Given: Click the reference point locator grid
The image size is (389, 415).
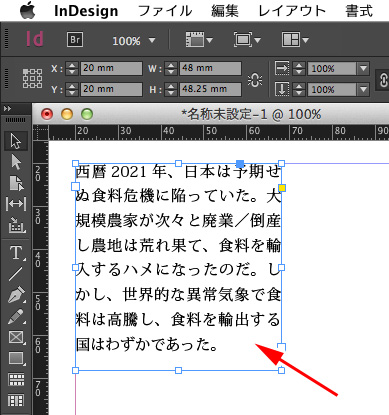Looking at the screenshot, I should coord(32,79).
